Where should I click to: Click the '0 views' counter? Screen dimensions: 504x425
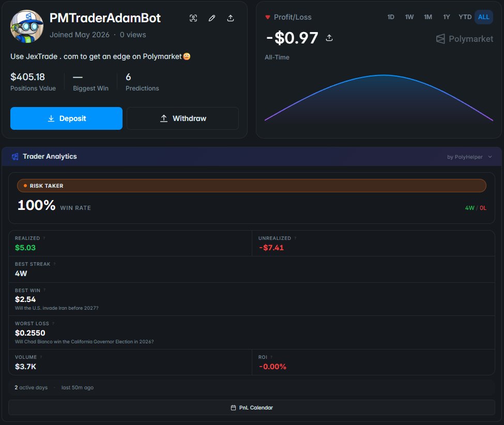tap(133, 35)
